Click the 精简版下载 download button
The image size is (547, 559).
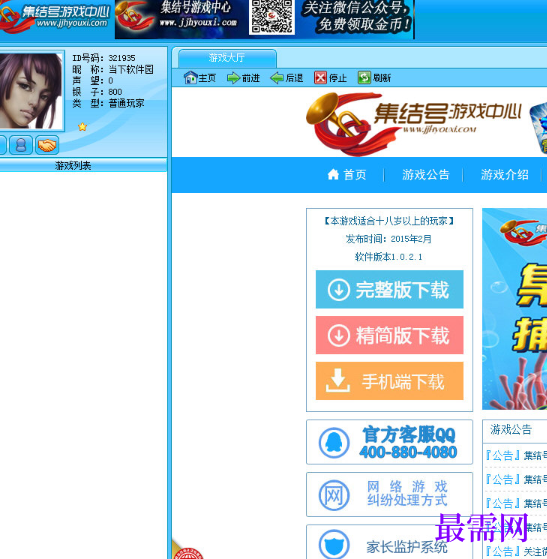point(389,335)
